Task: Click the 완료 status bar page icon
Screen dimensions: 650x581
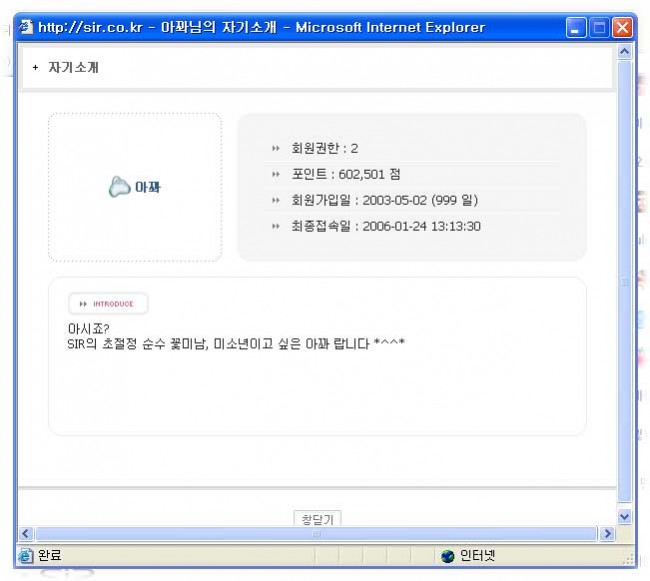Action: pos(25,555)
